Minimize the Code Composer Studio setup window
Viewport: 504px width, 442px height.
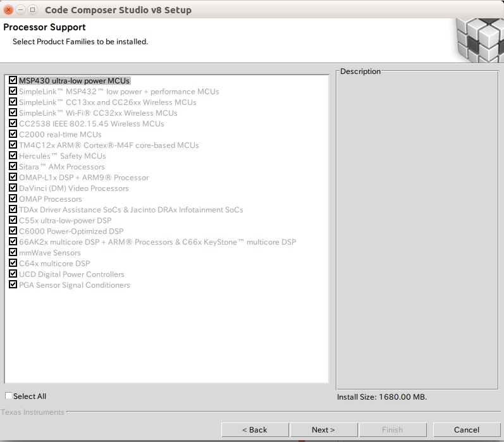[x=21, y=10]
